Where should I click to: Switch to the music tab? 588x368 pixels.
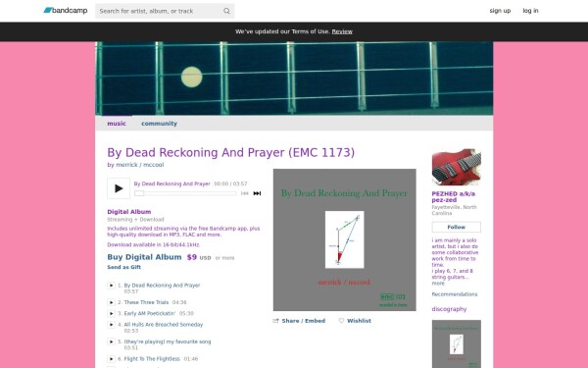click(x=117, y=124)
